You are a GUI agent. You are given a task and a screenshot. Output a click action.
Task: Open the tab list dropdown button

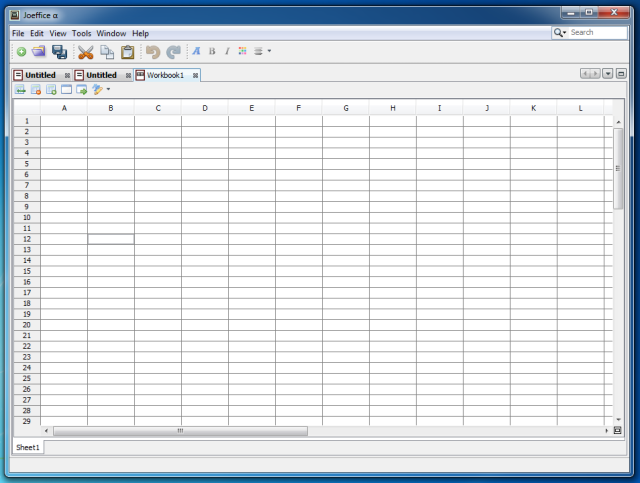(608, 73)
